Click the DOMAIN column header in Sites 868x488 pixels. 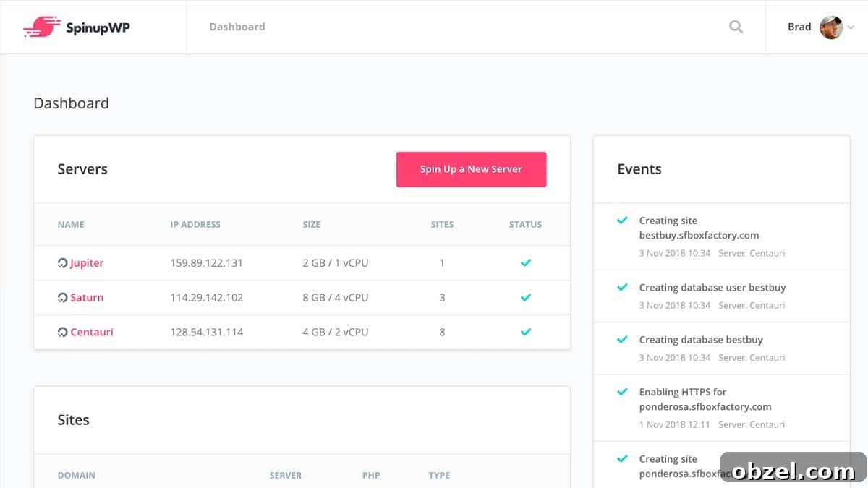click(x=77, y=476)
